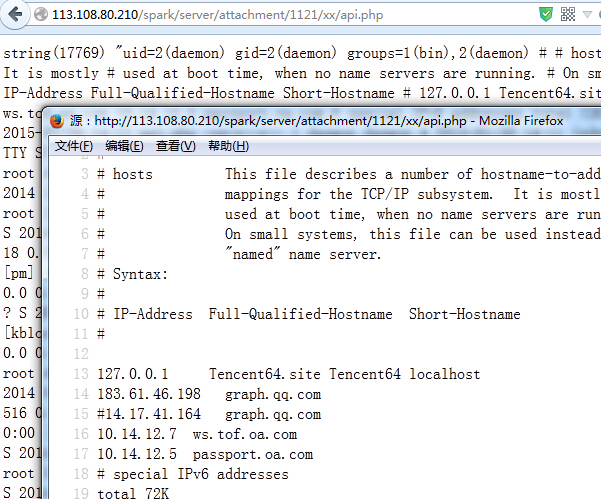Click the globe site identity icon
The image size is (601, 499).
(41, 15)
